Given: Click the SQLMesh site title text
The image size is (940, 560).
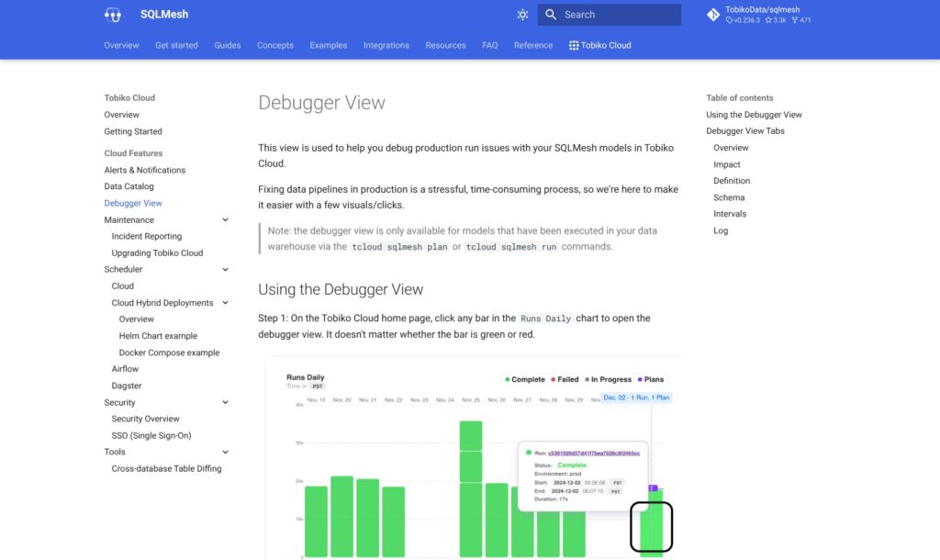Looking at the screenshot, I should (x=164, y=15).
